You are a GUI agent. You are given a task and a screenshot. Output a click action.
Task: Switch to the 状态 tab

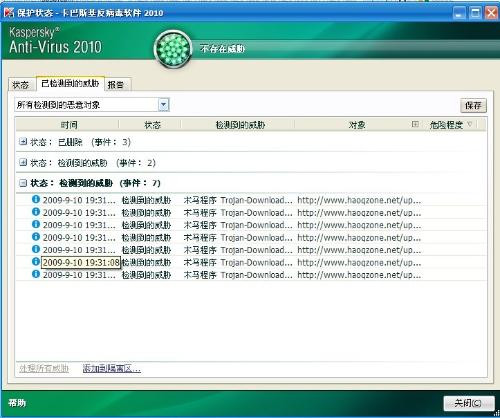21,85
